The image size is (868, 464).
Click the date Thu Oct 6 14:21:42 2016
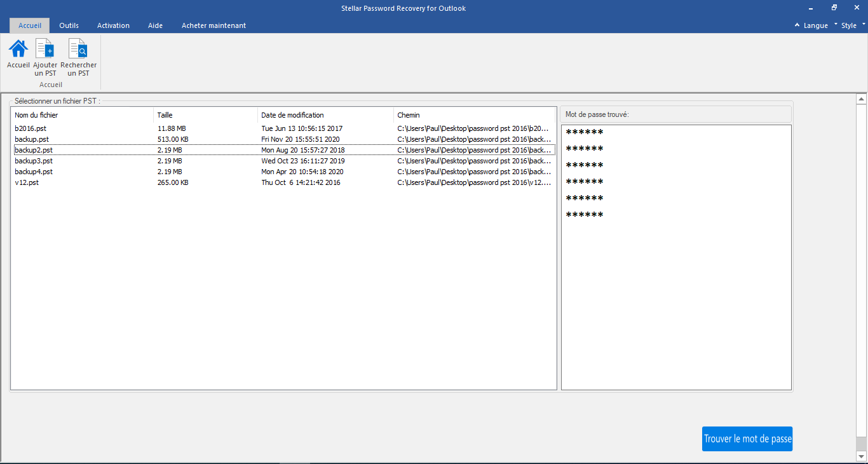(301, 182)
